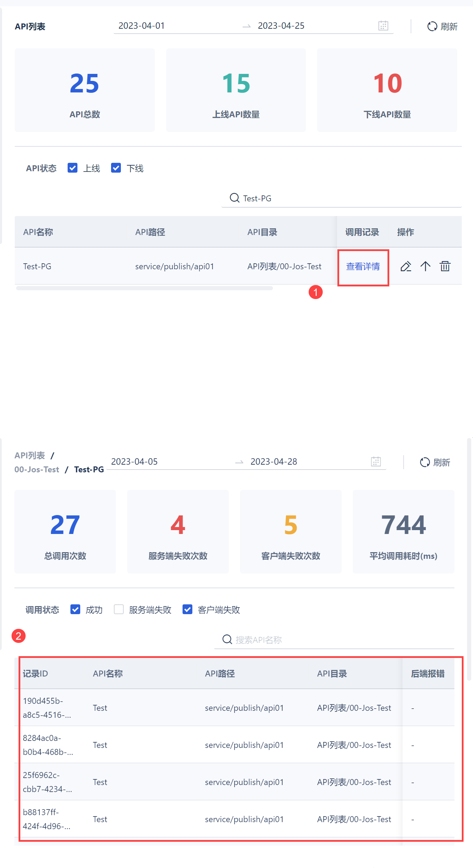Viewport: 473px width, 868px height.
Task: Select record ID 25f6962c-cbb7-4234-...
Action: pyautogui.click(x=48, y=782)
